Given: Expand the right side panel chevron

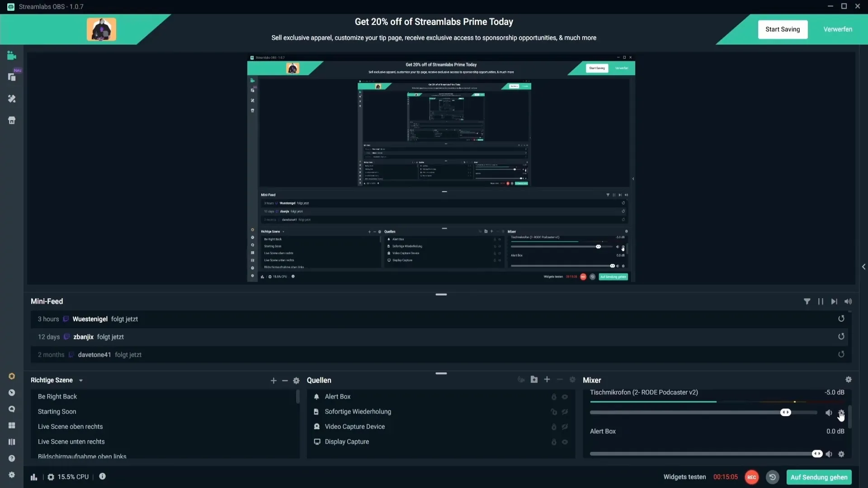Looking at the screenshot, I should [x=863, y=267].
